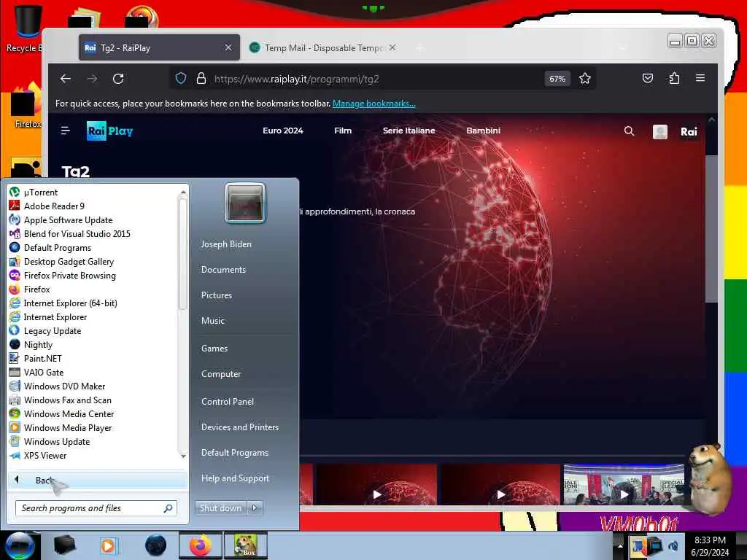
Task: Open the shut down options arrow
Action: coord(255,507)
